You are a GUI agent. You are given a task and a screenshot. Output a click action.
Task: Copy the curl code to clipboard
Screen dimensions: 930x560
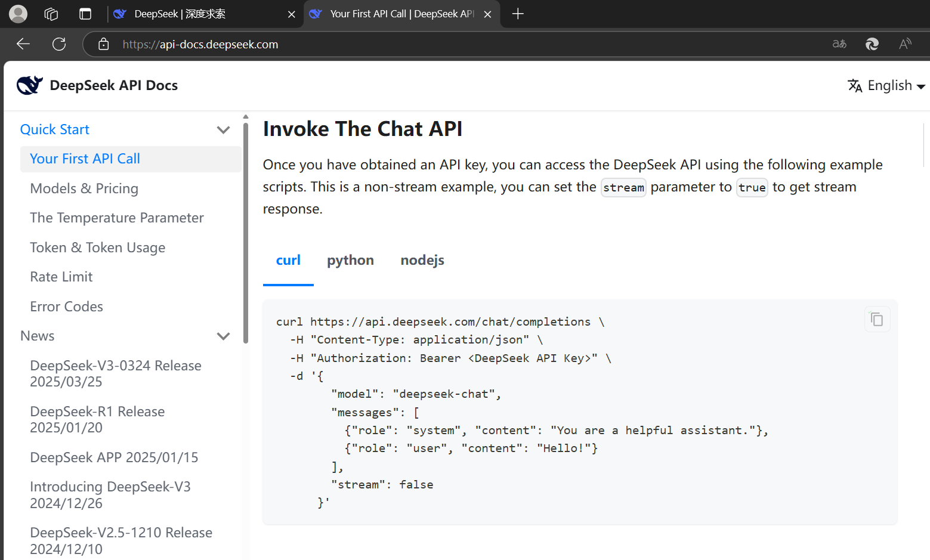877,319
